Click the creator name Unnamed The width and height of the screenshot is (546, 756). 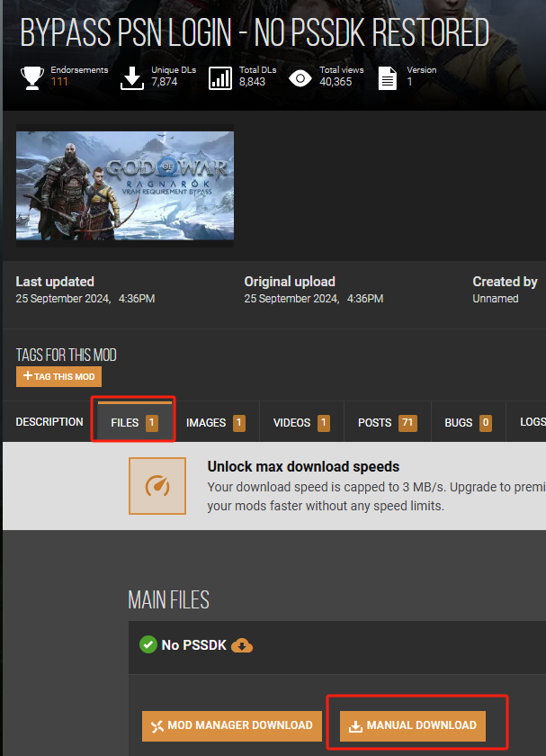coord(496,299)
